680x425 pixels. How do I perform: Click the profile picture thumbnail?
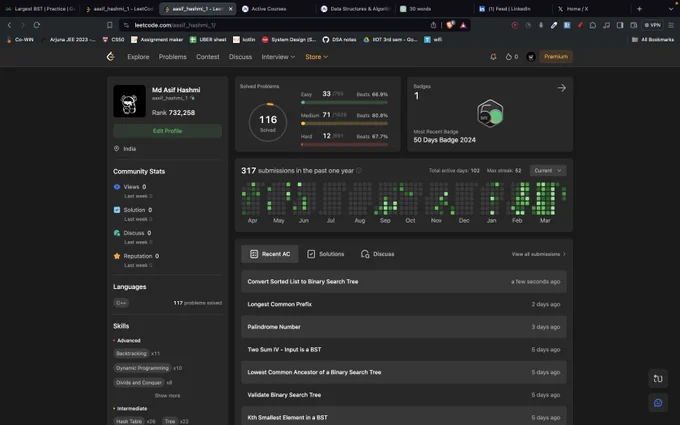[129, 101]
